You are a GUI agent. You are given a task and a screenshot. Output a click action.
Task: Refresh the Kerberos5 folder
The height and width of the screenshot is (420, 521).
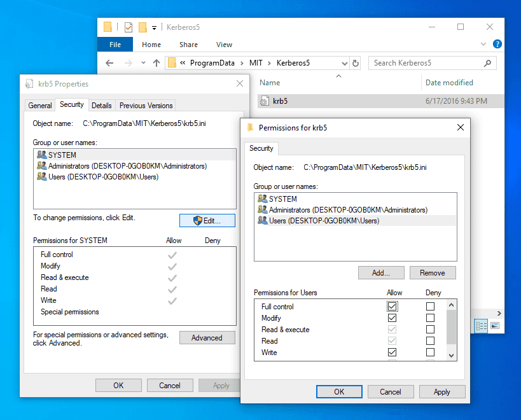(356, 63)
